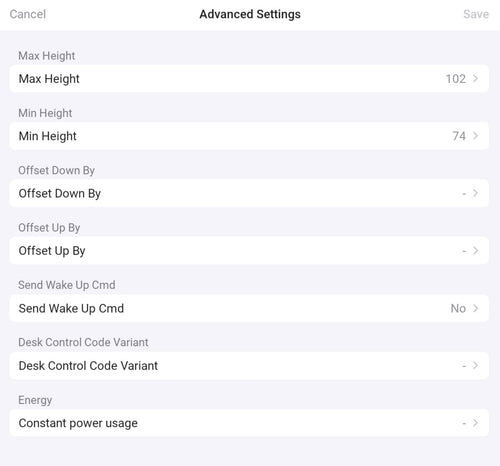The image size is (500, 466).
Task: Open the Offset Down By row
Action: pos(249,193)
